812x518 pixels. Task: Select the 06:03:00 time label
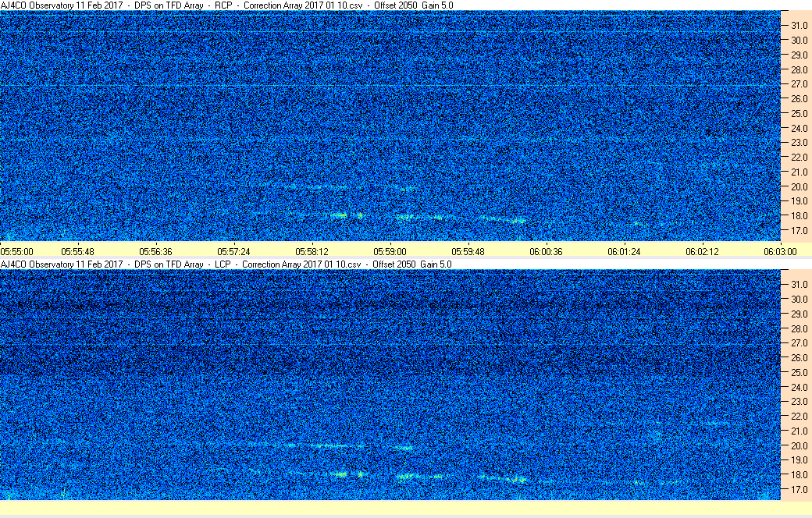[x=781, y=251]
